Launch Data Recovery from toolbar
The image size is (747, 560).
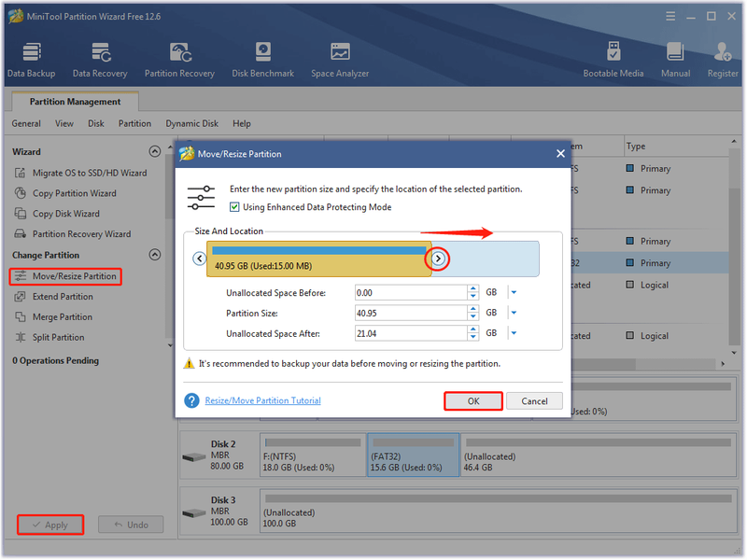point(100,60)
